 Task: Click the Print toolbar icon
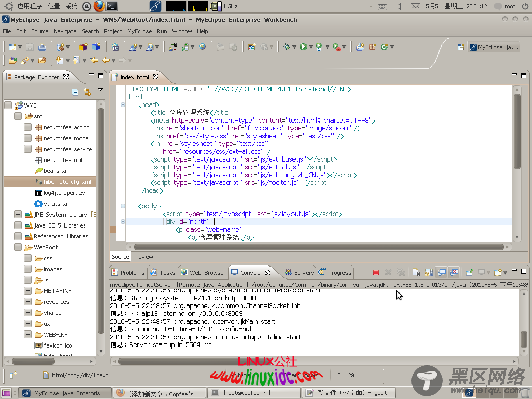click(x=42, y=47)
